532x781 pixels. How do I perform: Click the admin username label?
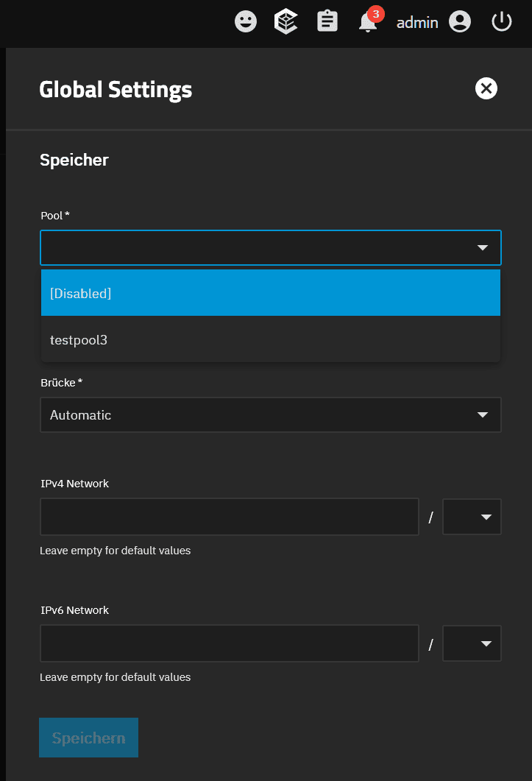point(417,23)
